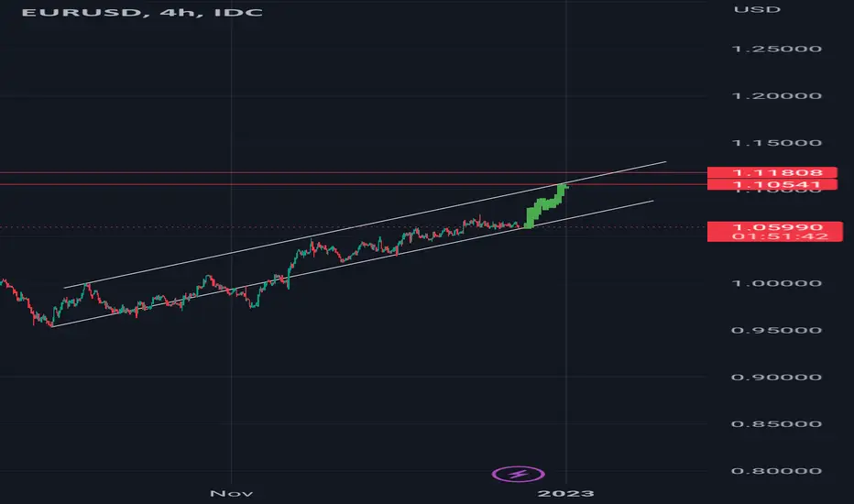Click the 0.95000 price axis value
Image resolution: width=854 pixels, height=504 pixels.
777,330
